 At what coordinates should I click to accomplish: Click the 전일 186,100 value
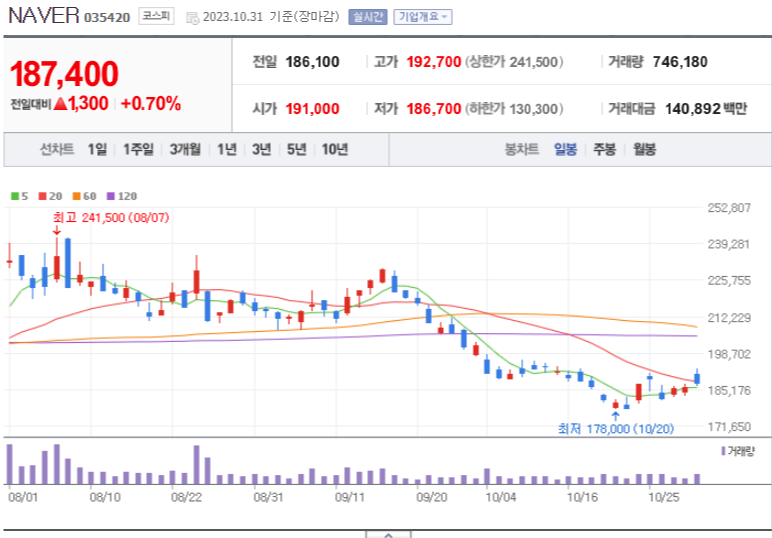[x=312, y=62]
